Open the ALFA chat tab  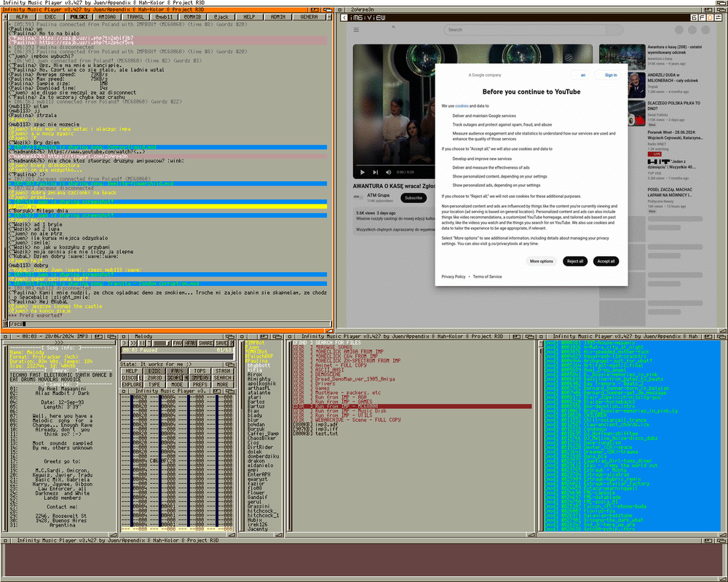22,17
